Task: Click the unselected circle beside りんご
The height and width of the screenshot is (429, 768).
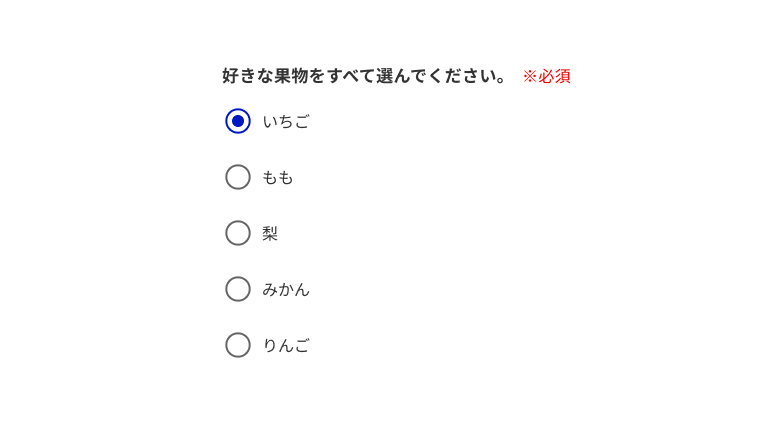Action: tap(238, 345)
